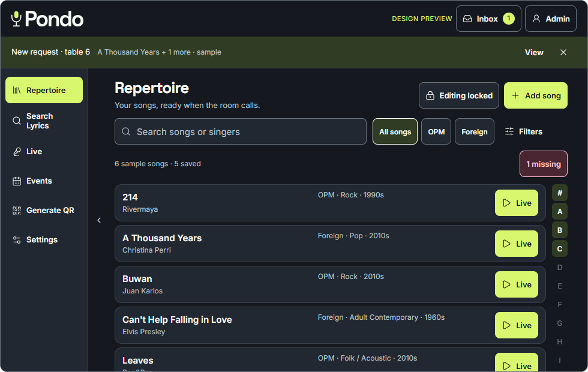The width and height of the screenshot is (588, 372).
Task: Collapse the sidebar with the chevron
Action: pyautogui.click(x=99, y=220)
